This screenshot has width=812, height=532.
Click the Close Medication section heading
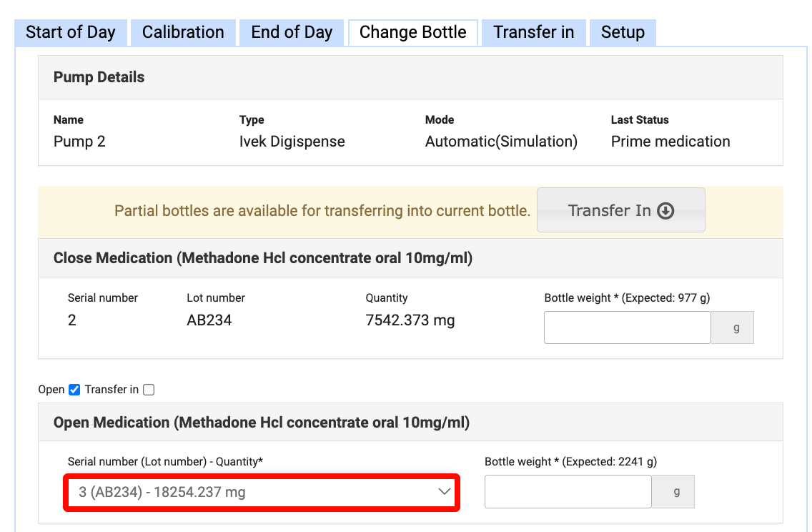[x=262, y=258]
